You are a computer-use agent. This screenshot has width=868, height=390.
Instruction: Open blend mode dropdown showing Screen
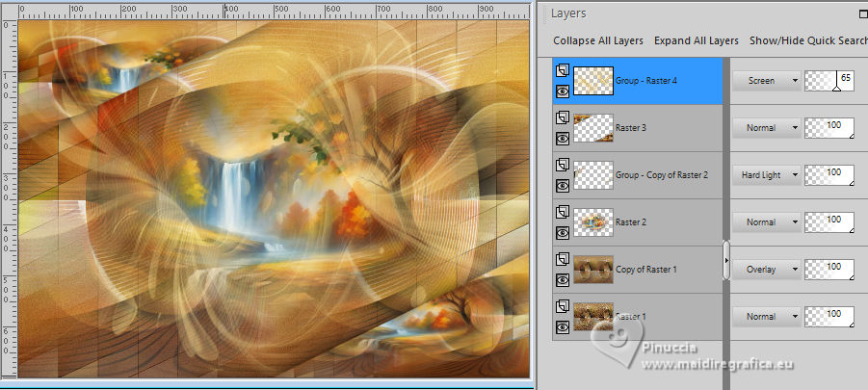(x=767, y=81)
